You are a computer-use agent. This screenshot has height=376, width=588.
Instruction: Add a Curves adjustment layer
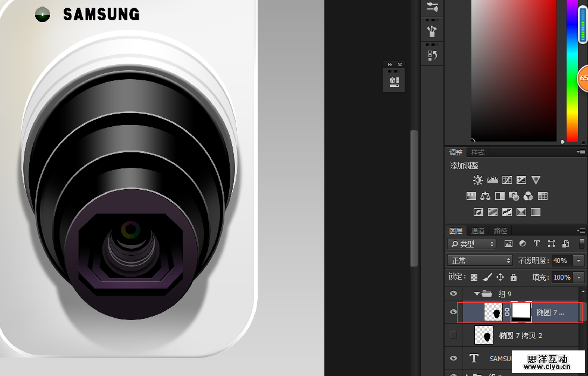[x=507, y=180]
